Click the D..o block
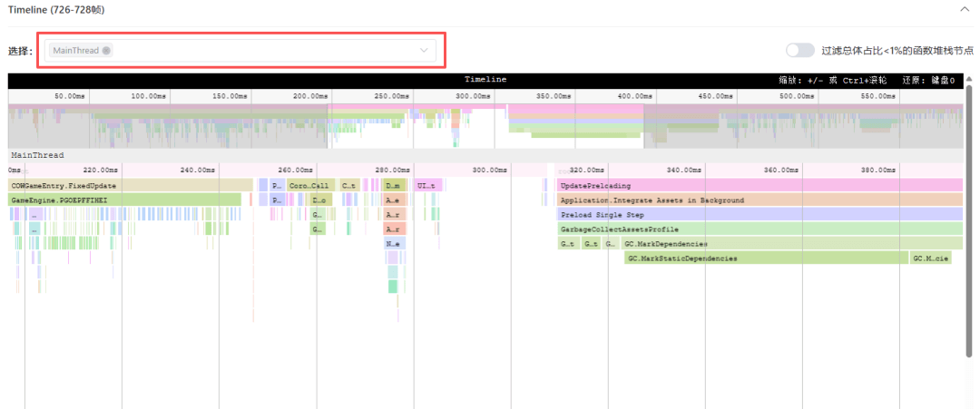Viewport: 980px width, 409px height. (320, 200)
